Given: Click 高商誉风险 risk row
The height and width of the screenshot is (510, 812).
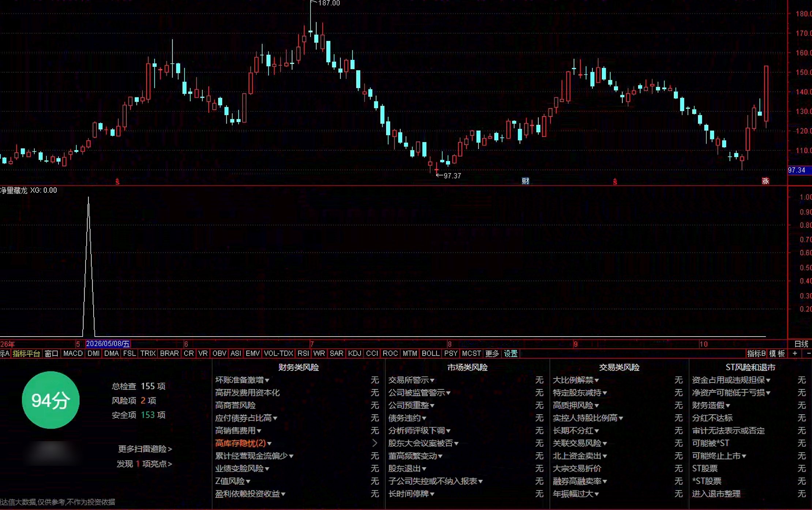Looking at the screenshot, I should click(x=297, y=405).
